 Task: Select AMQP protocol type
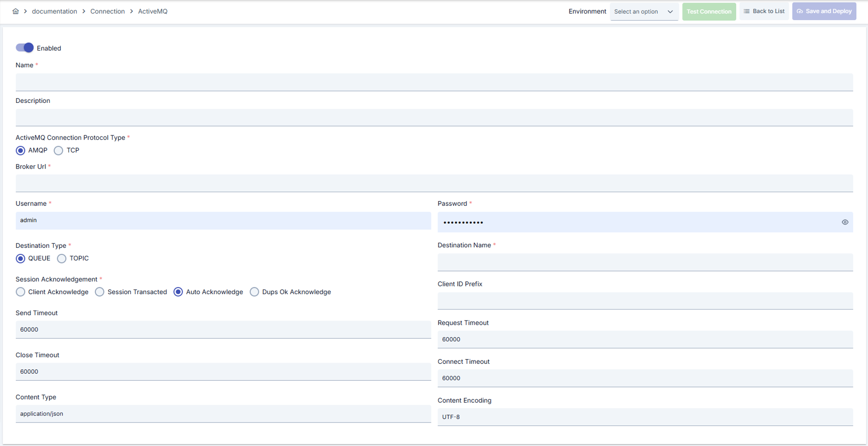click(21, 151)
